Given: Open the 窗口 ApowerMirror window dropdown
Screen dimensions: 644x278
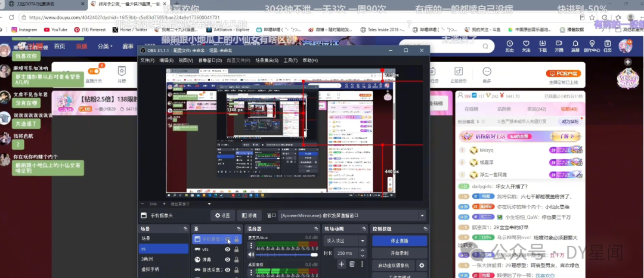Looking at the screenshot, I should click(422, 215).
